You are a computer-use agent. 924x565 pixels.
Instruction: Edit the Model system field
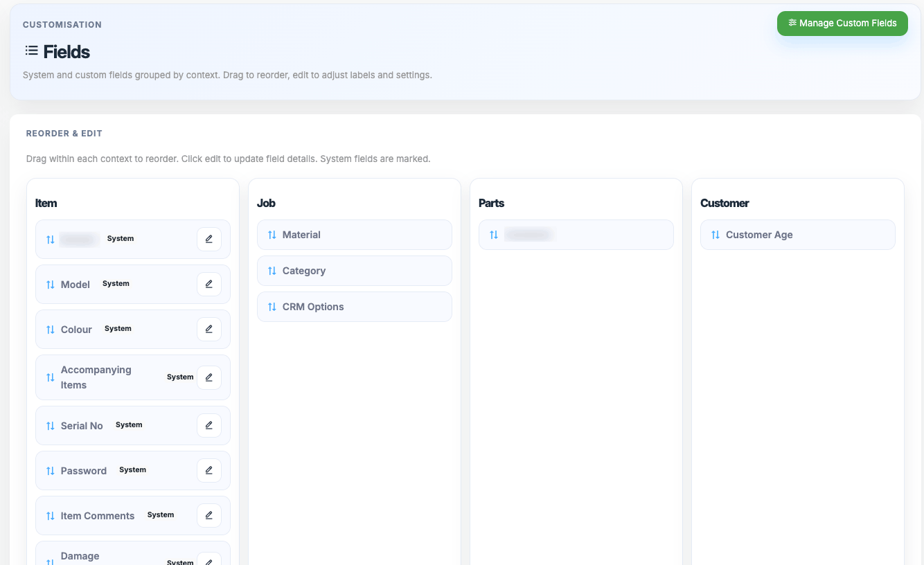[x=209, y=284]
